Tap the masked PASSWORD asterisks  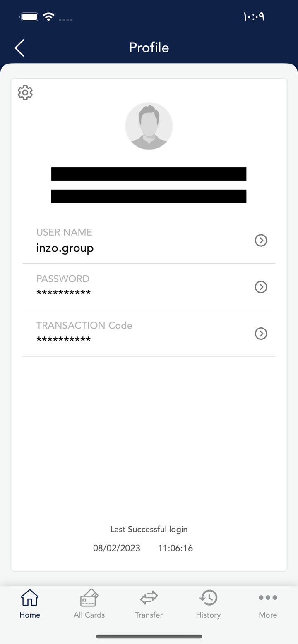[63, 293]
